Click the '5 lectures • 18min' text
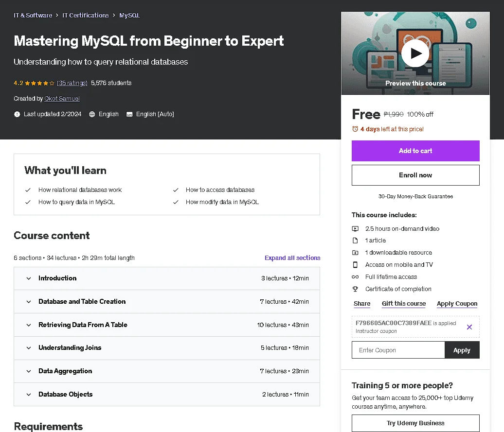Image resolution: width=504 pixels, height=432 pixels. (285, 348)
